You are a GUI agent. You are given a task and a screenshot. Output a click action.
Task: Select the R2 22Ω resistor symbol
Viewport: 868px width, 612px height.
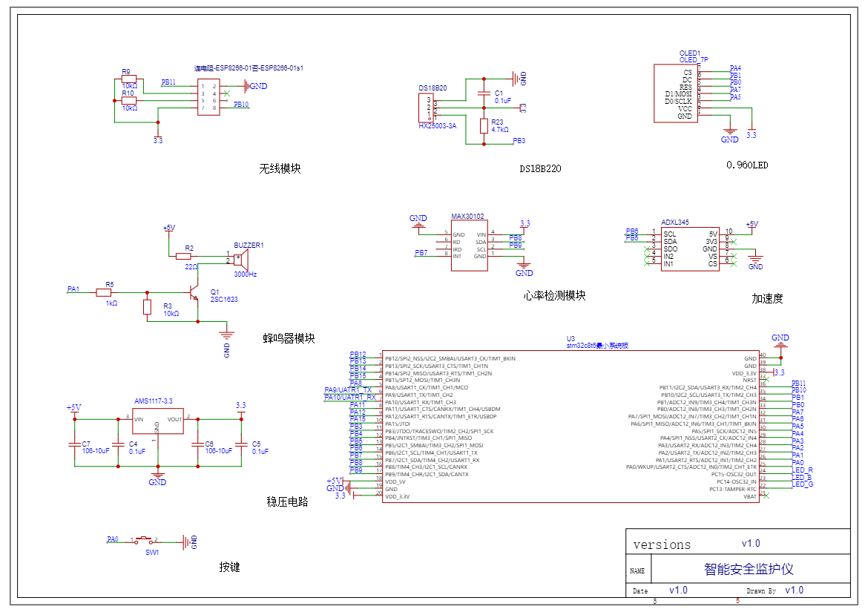coord(183,256)
